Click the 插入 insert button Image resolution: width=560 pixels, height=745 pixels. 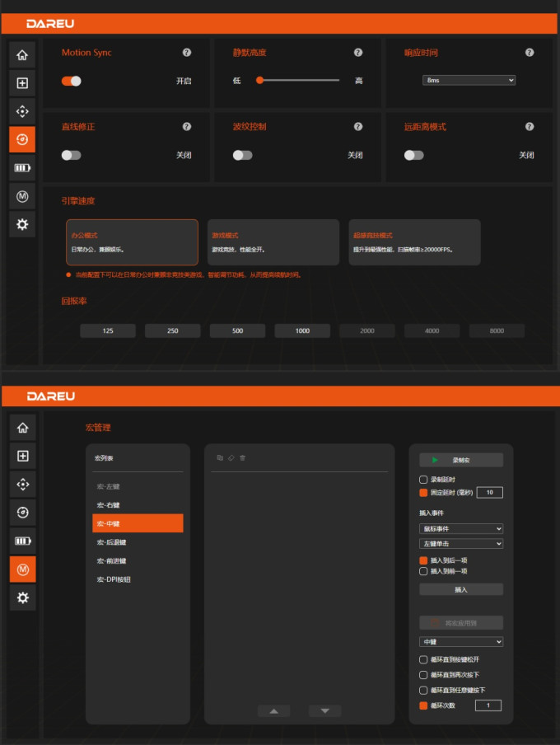tap(461, 589)
